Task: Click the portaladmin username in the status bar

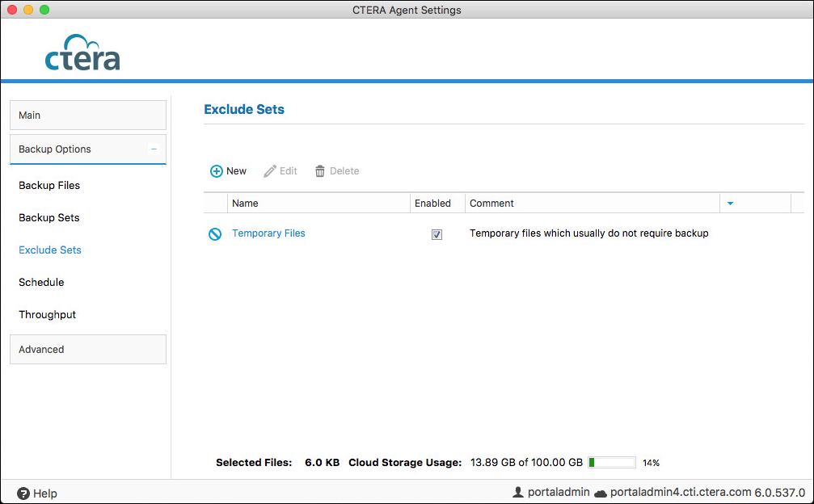Action: point(559,492)
